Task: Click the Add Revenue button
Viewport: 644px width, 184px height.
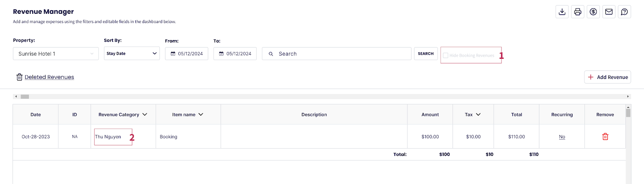Action: click(x=607, y=77)
